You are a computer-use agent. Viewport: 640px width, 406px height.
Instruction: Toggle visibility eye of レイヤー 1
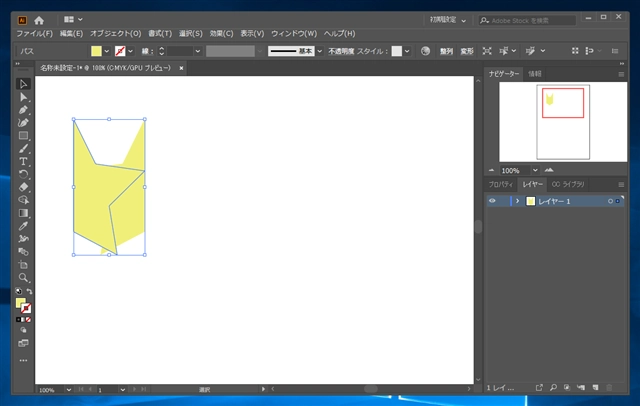[492, 201]
